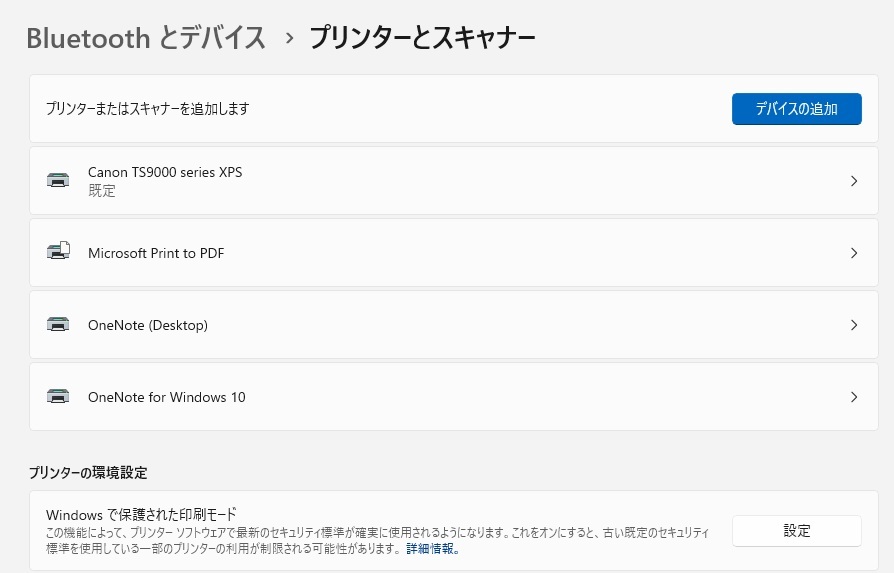894x573 pixels.
Task: Select the Canon TS9000 series XPS name text
Action: click(165, 172)
